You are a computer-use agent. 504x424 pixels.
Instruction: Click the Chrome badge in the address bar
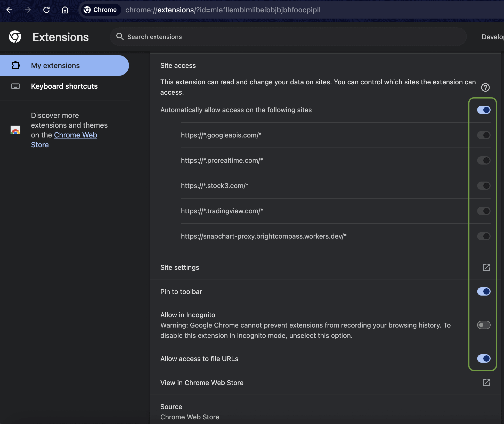100,10
